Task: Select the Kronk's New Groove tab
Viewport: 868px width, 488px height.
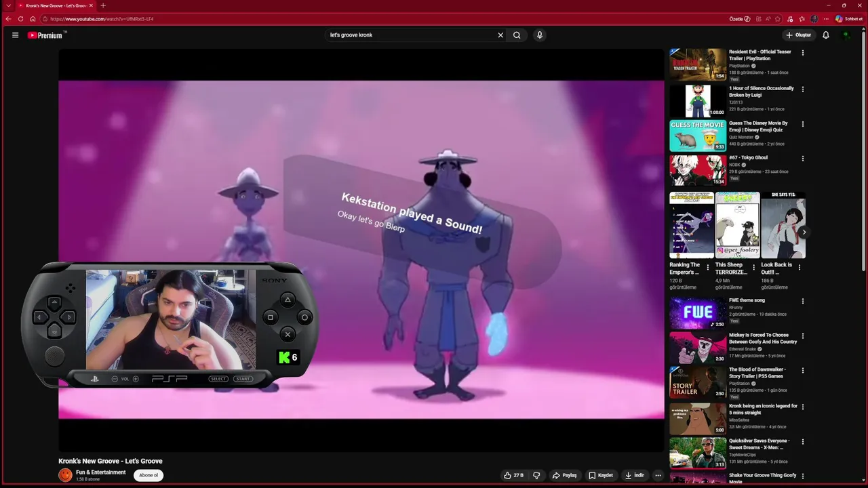Action: [x=56, y=5]
